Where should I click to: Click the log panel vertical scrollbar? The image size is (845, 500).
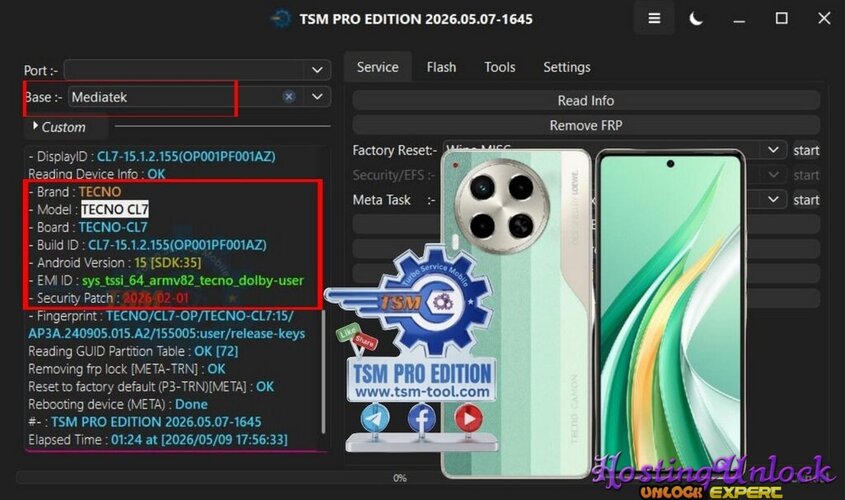click(x=323, y=372)
